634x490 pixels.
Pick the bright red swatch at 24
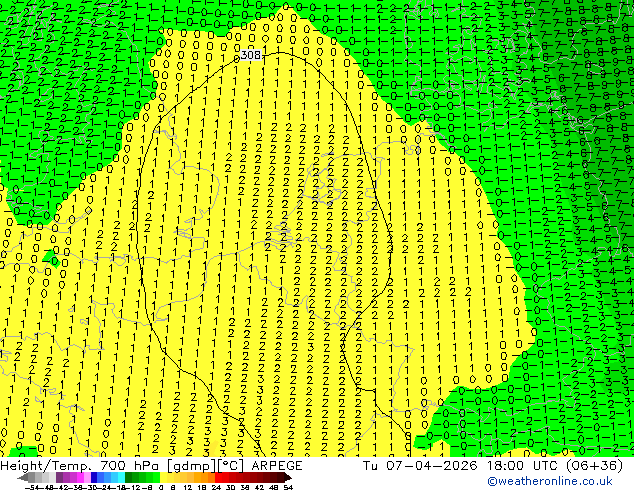(x=218, y=477)
